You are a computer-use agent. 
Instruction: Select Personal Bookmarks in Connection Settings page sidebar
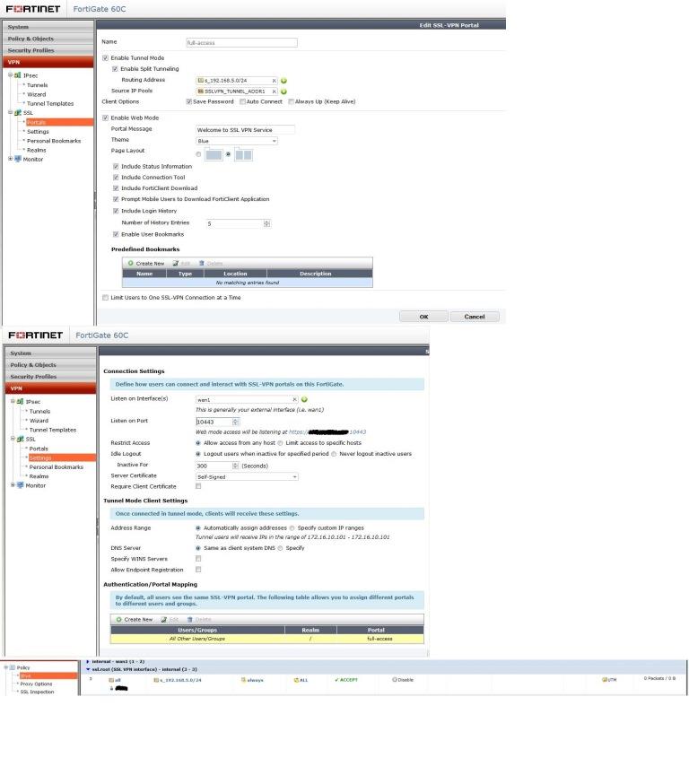[57, 467]
